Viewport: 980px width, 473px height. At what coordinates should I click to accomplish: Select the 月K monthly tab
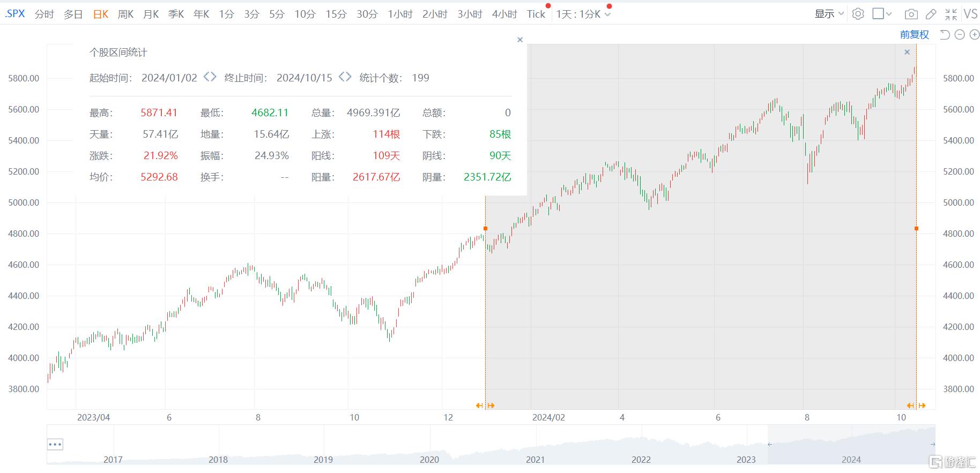[x=151, y=14]
